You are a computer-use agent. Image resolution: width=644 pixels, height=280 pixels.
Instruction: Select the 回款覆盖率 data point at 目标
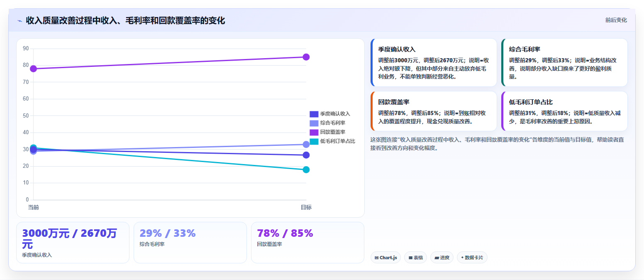pos(306,57)
